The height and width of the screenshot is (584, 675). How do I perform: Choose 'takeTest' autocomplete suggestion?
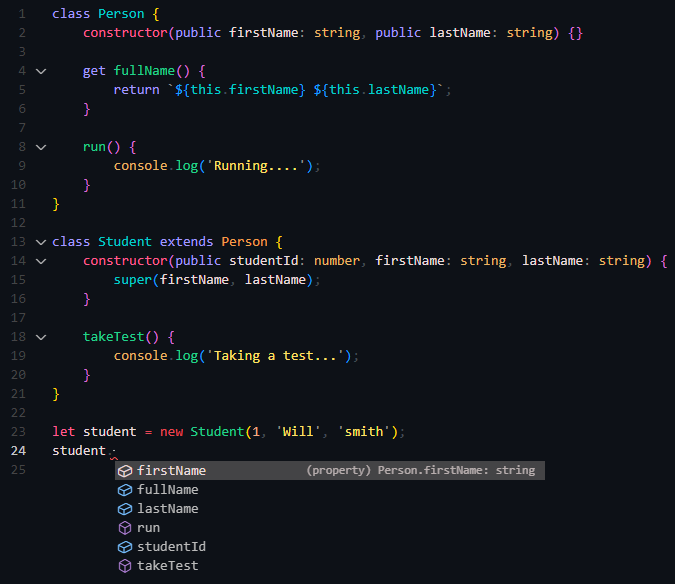pos(330,565)
